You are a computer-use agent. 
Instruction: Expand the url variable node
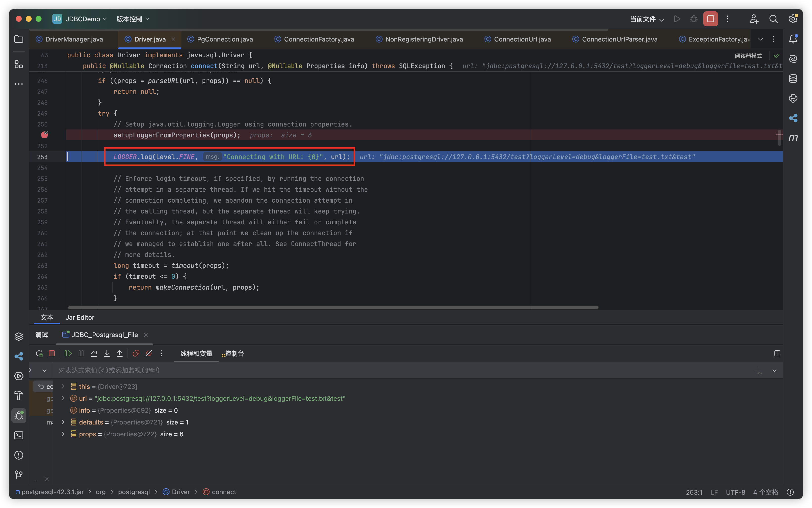(x=63, y=399)
